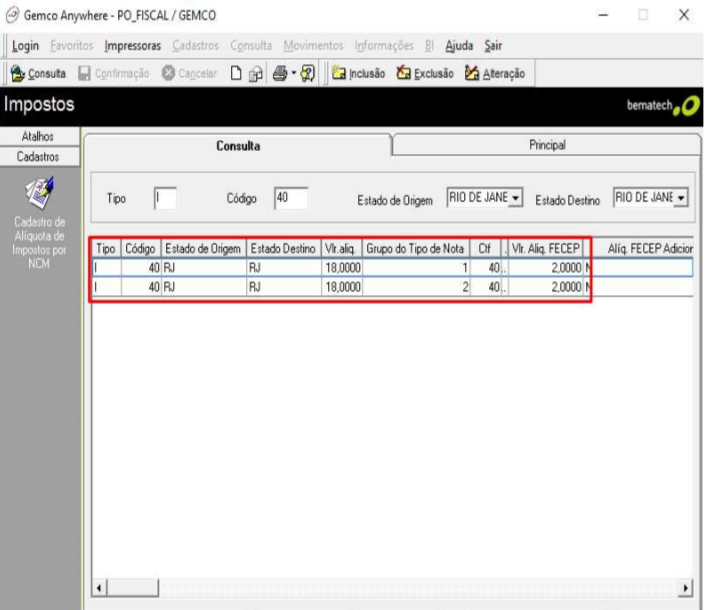Open the Movimentos menu
Image resolution: width=705 pixels, height=610 pixels.
(313, 45)
